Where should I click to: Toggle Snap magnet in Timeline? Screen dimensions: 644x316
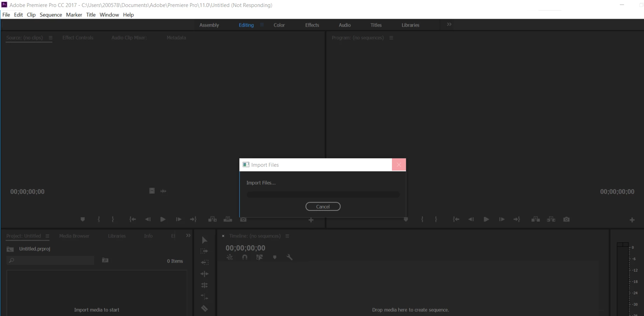(x=245, y=257)
